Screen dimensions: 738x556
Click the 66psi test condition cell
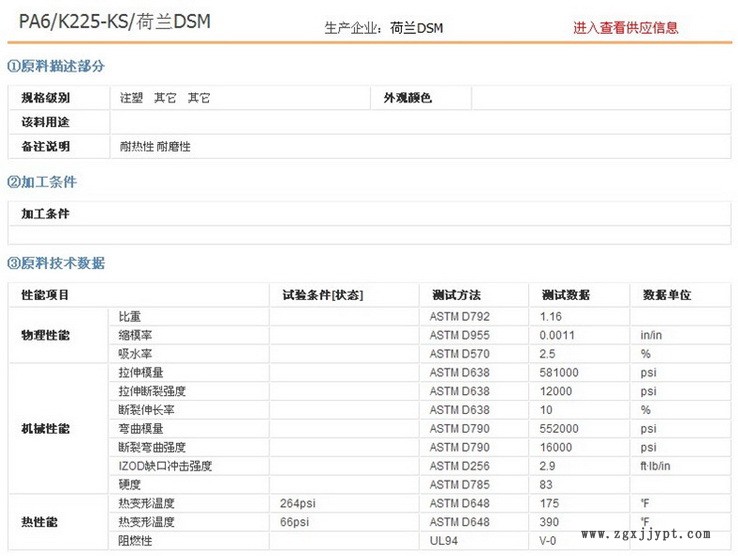(344, 522)
